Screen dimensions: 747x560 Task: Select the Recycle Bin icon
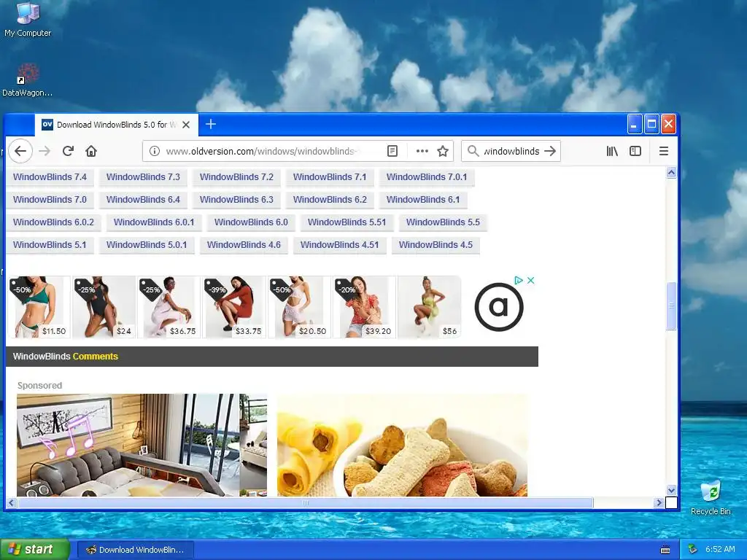[x=711, y=498]
